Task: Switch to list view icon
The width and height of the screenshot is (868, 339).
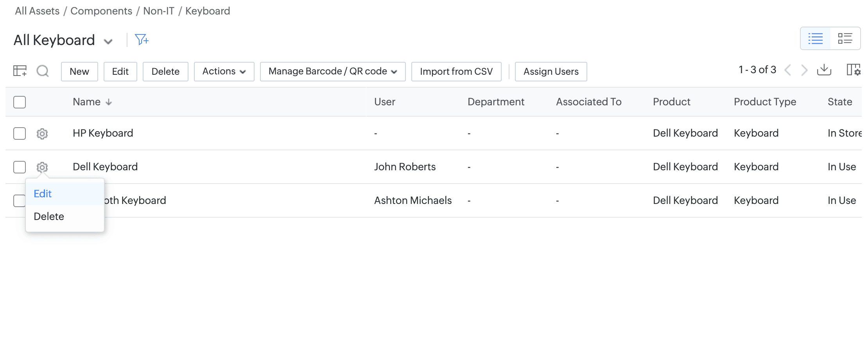Action: coord(815,38)
